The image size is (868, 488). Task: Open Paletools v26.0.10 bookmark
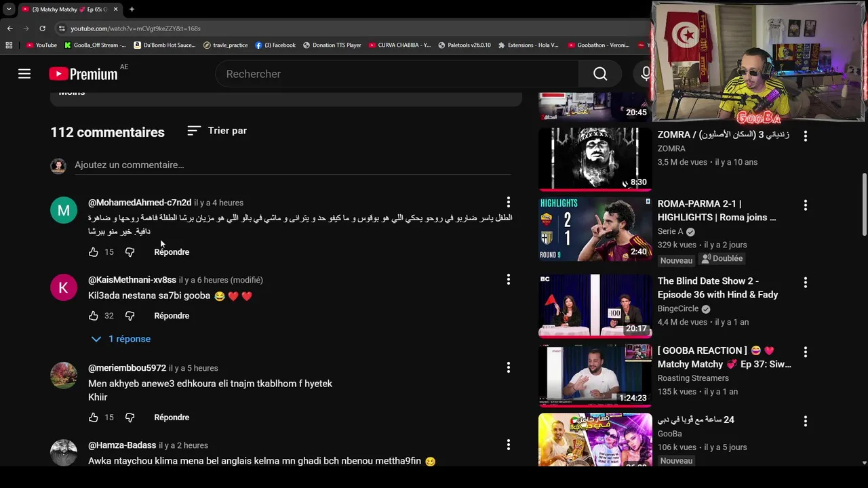pos(465,45)
